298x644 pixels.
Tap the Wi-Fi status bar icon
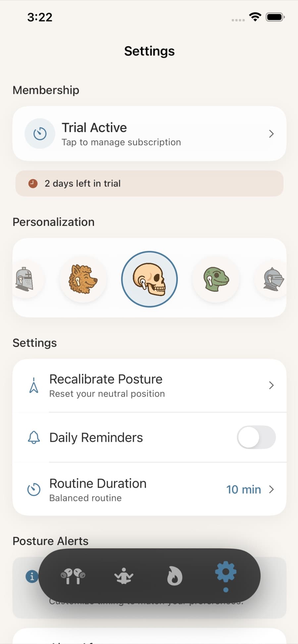pyautogui.click(x=255, y=17)
